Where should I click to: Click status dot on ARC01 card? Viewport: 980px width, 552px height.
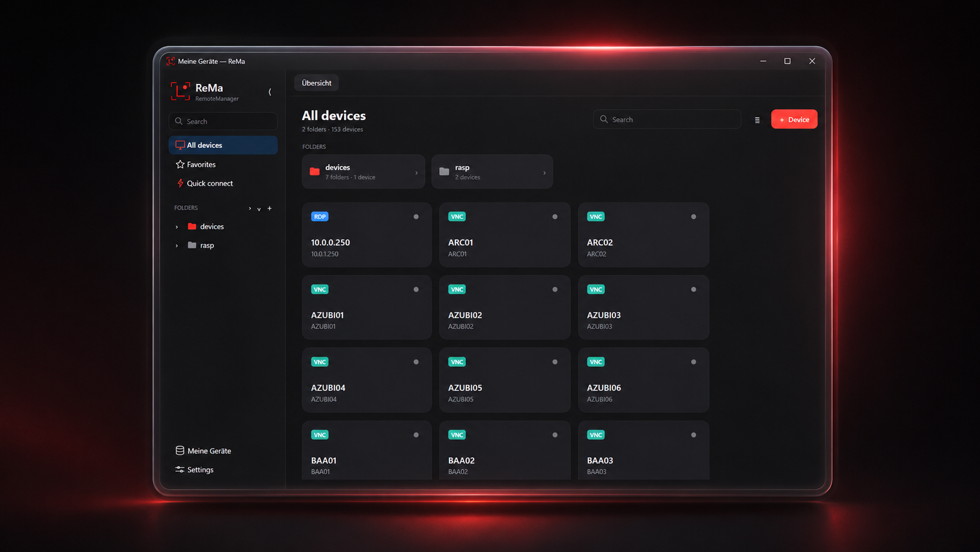coord(555,217)
